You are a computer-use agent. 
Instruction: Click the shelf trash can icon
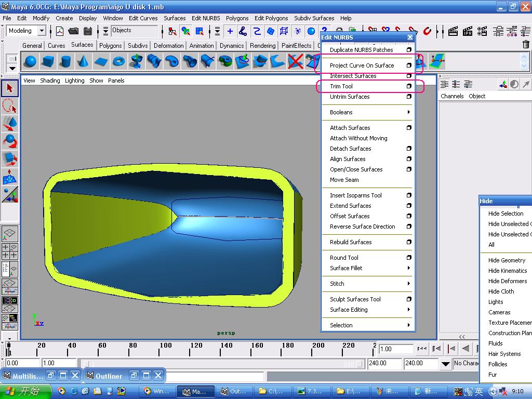pyautogui.click(x=526, y=45)
